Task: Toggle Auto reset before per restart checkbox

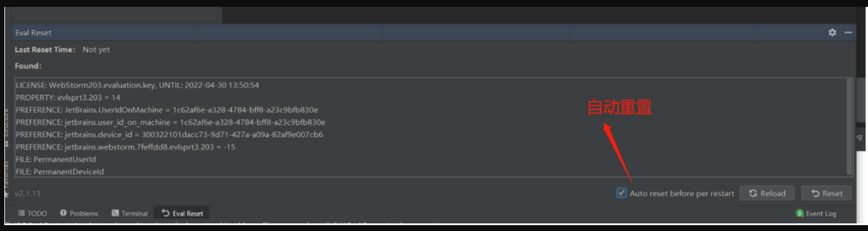Action: click(x=621, y=193)
